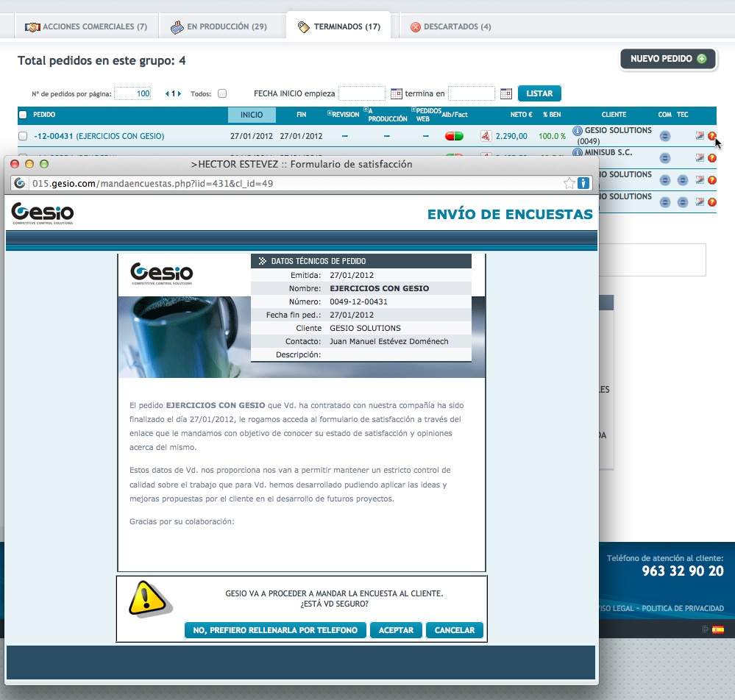
Task: Sort by the Pedido column header
Action: click(44, 115)
